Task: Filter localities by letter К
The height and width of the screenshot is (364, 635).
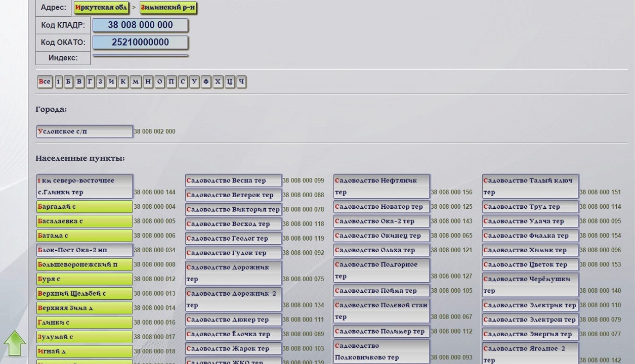Action: (123, 82)
